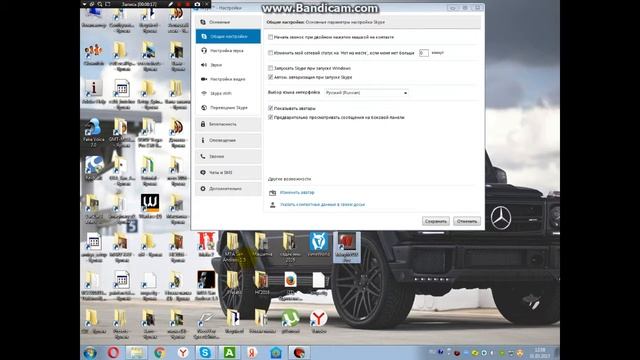
Task: Expand the Звонки section with phone icon
Action: point(228,156)
